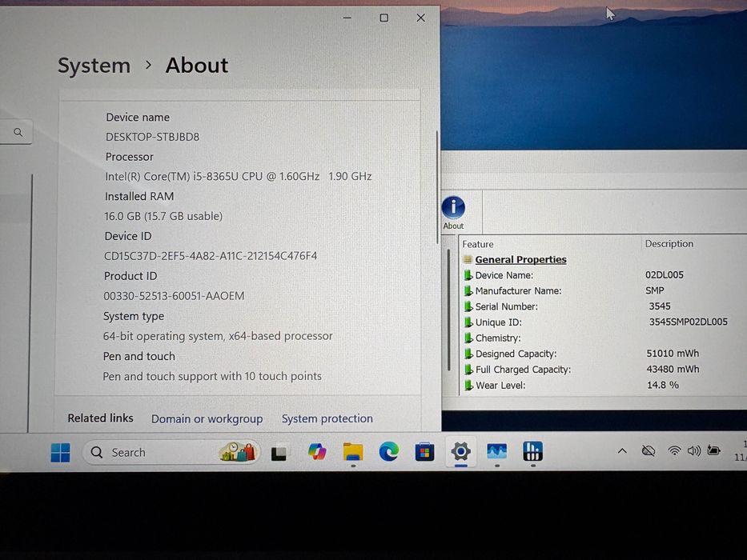Open the Windows Start menu
Viewport: 747px width, 560px height.
(x=61, y=452)
